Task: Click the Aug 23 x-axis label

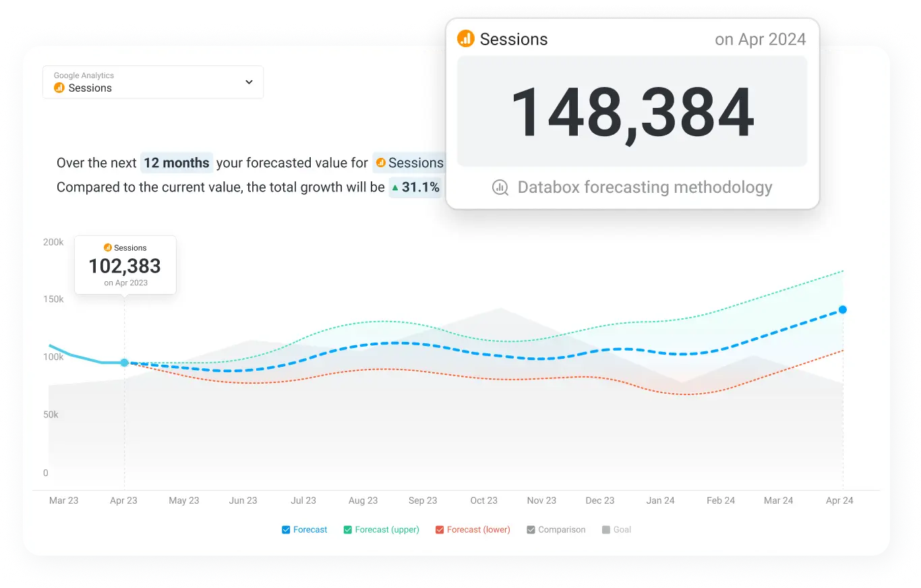Action: click(x=363, y=500)
